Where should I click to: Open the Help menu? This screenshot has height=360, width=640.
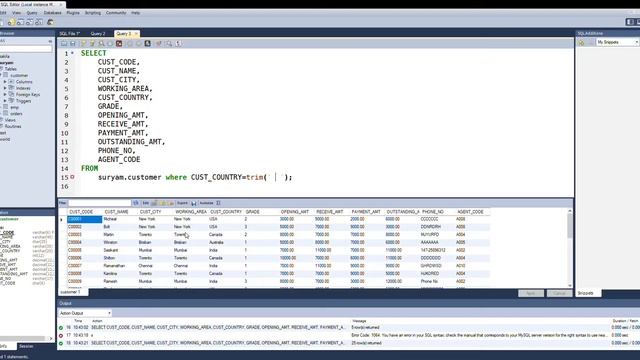136,13
